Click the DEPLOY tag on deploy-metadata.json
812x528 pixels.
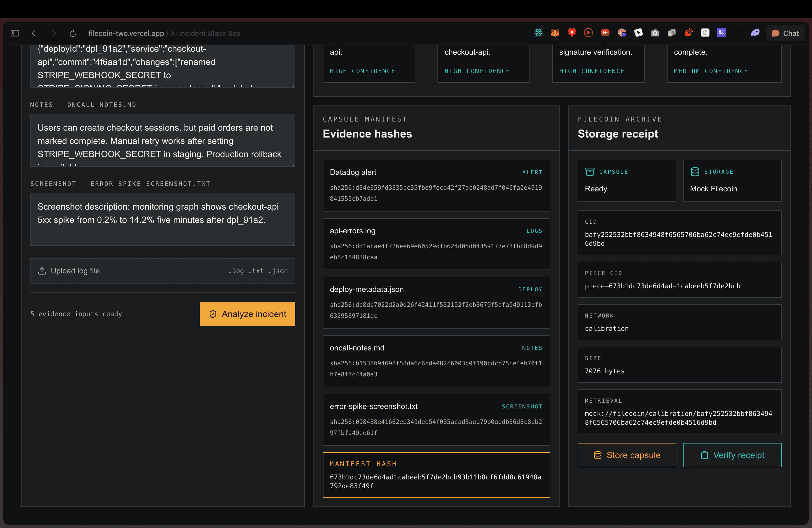click(530, 289)
